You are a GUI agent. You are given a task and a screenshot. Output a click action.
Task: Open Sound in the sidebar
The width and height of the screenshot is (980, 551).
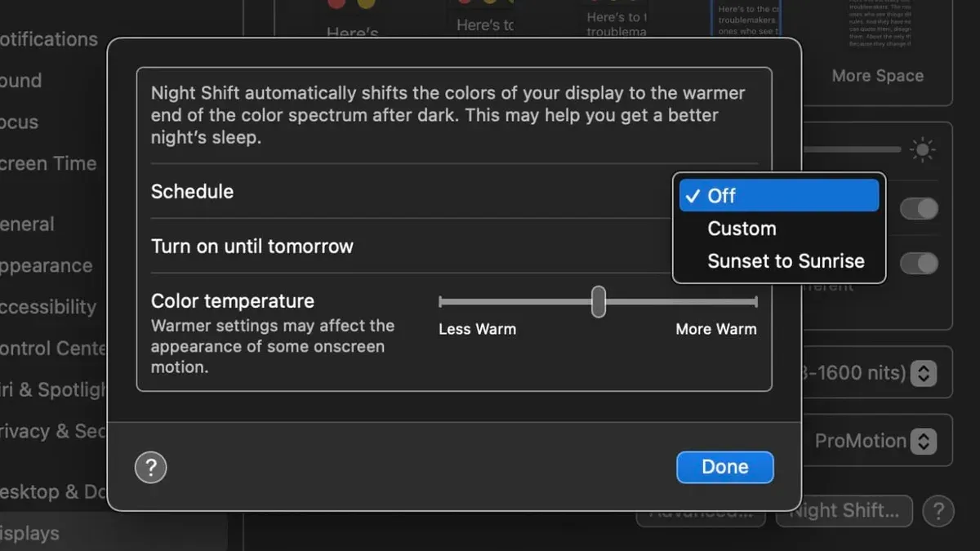click(x=21, y=81)
